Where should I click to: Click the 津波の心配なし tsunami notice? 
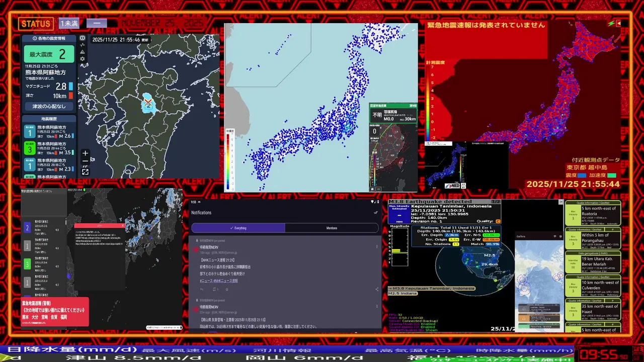(x=49, y=106)
